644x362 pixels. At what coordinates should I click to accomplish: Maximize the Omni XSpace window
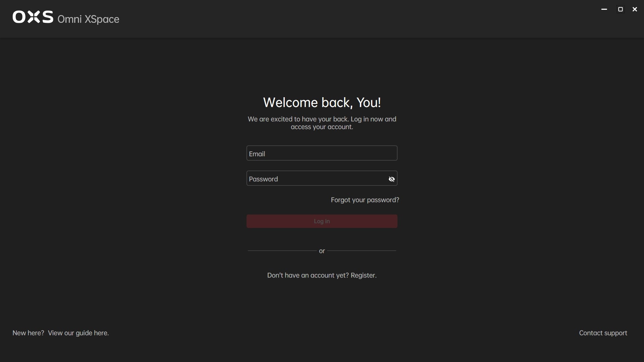click(x=620, y=9)
